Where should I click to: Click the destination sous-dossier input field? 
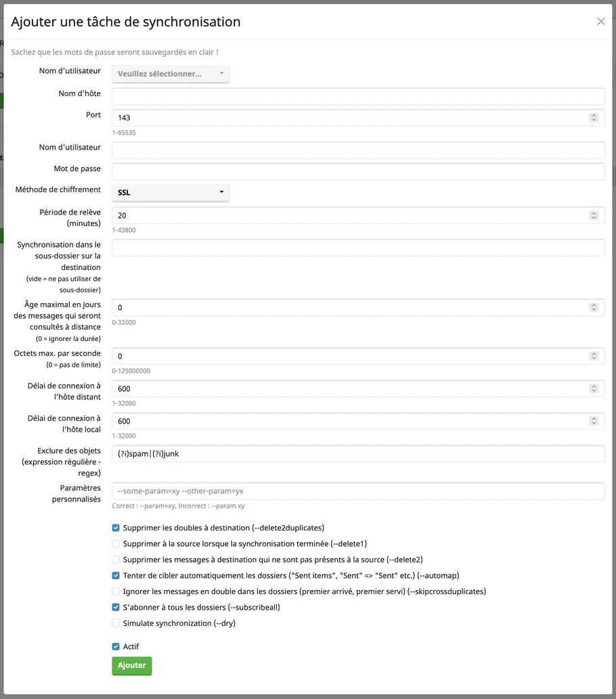358,248
